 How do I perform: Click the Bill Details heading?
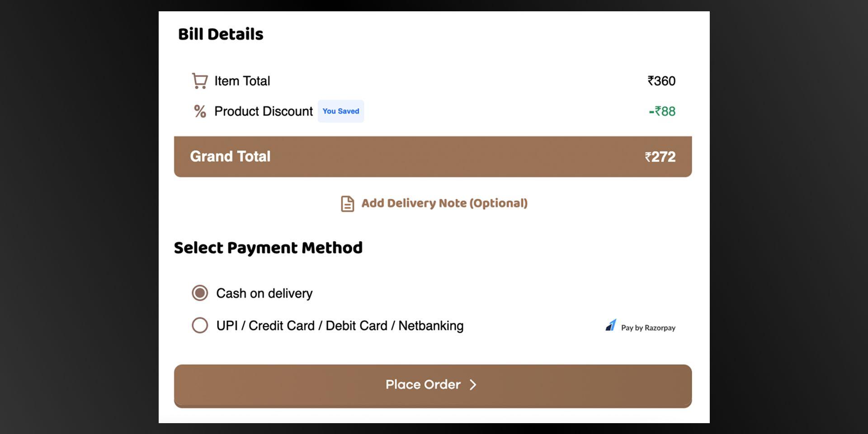pos(221,34)
